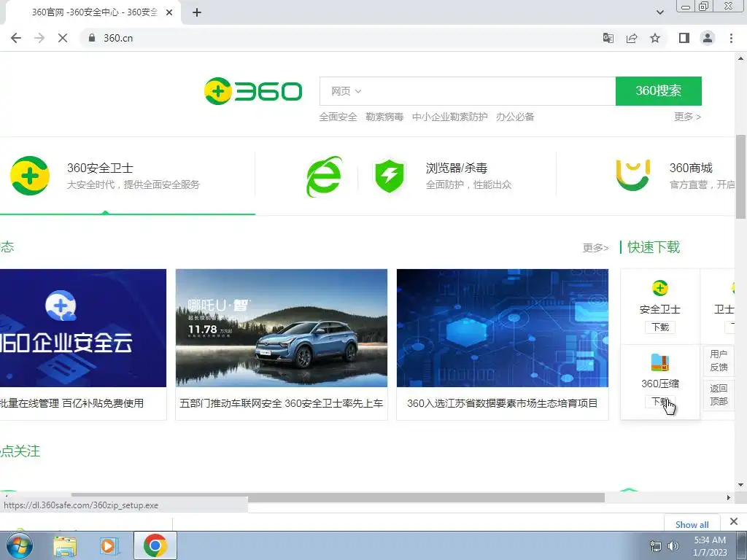
Task: Click 更多 > beside hot searches
Action: 687,117
